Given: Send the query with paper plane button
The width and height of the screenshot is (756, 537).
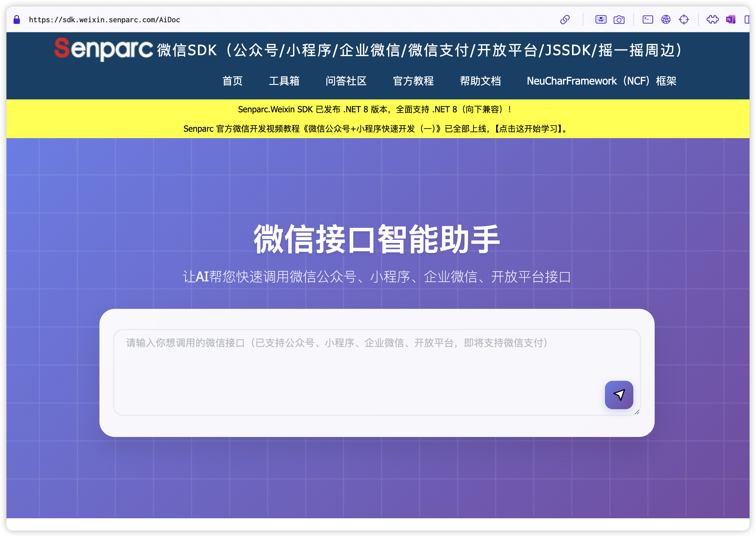Looking at the screenshot, I should pos(619,395).
